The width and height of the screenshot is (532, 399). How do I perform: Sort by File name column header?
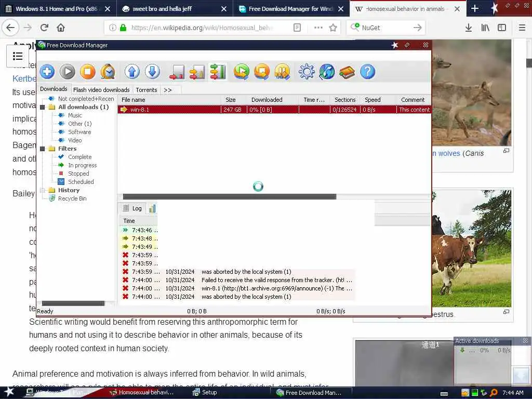pos(169,100)
